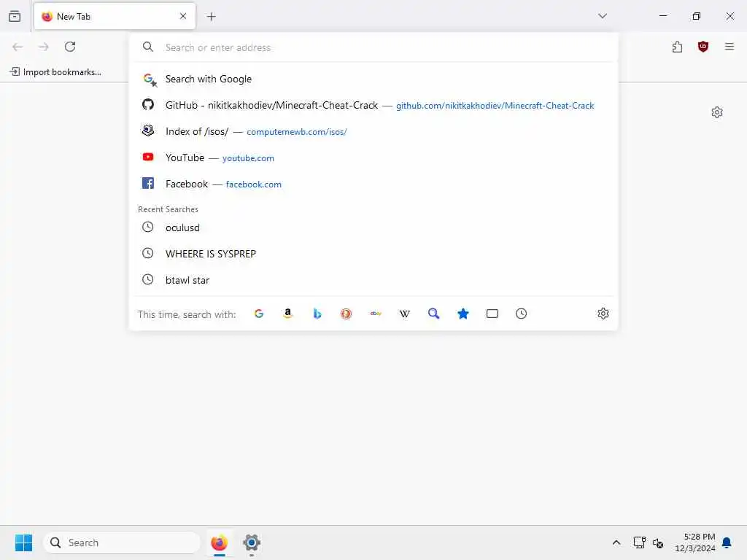The image size is (747, 560).
Task: Expand the List all tabs chevron
Action: (x=602, y=16)
